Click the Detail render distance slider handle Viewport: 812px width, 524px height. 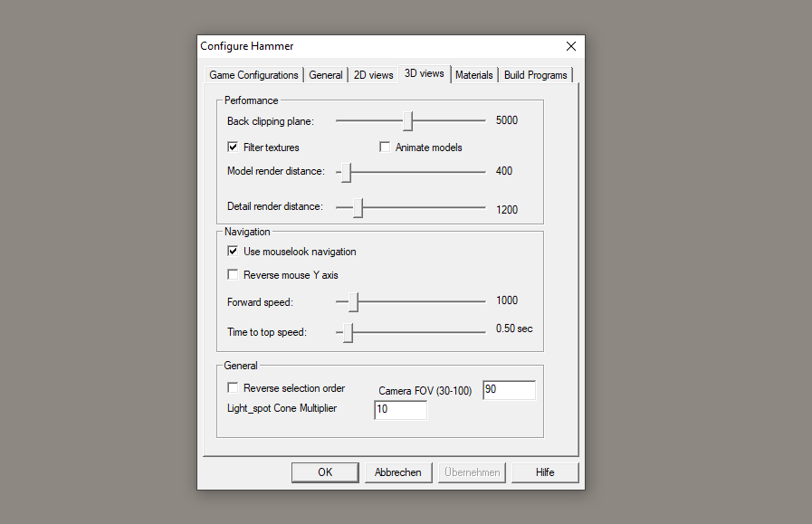point(358,207)
